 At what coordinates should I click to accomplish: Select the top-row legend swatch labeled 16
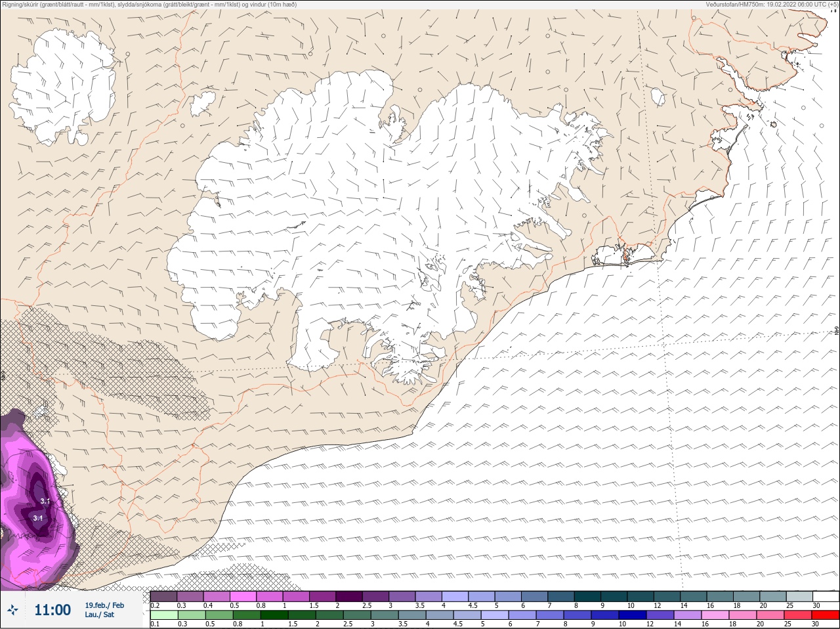point(720,596)
